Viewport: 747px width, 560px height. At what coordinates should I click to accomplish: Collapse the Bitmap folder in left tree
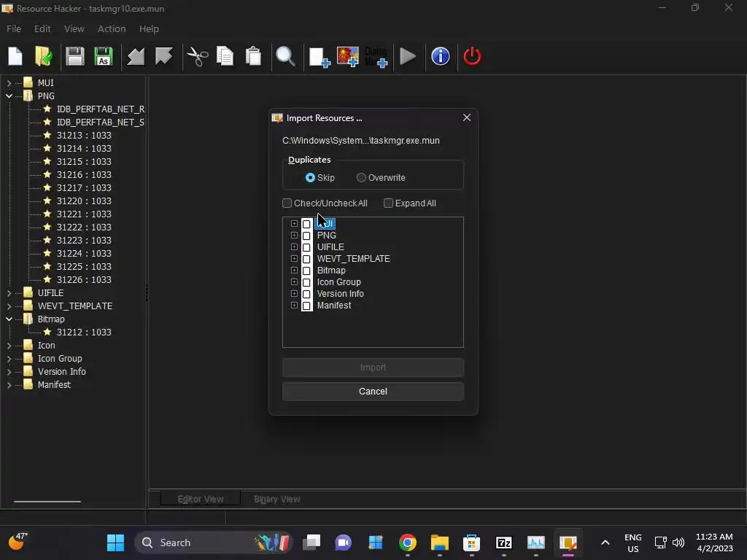click(9, 319)
